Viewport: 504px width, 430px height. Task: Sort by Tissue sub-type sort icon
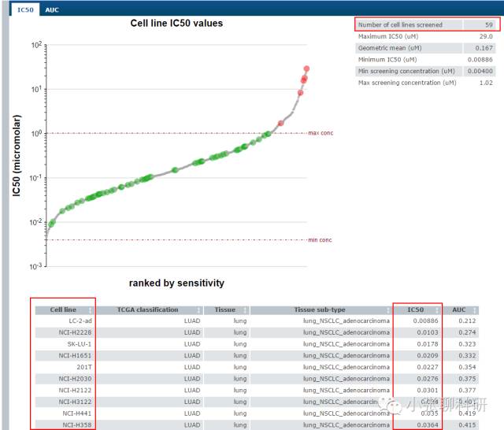click(x=388, y=310)
